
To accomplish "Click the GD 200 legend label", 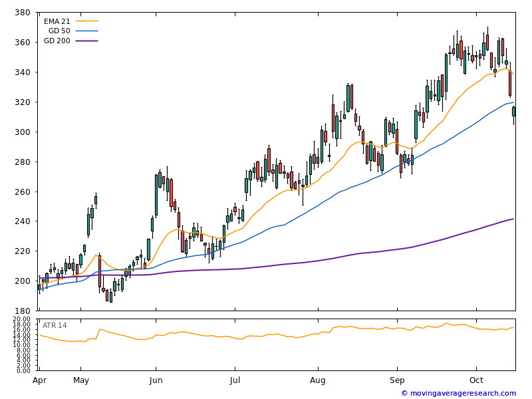I will click(x=57, y=41).
